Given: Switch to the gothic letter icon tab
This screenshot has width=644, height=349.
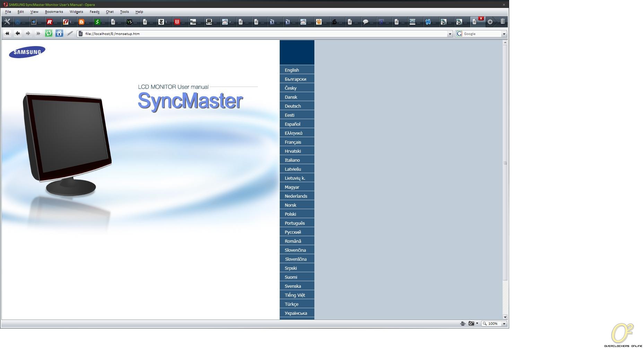Looking at the screenshot, I should (x=337, y=22).
